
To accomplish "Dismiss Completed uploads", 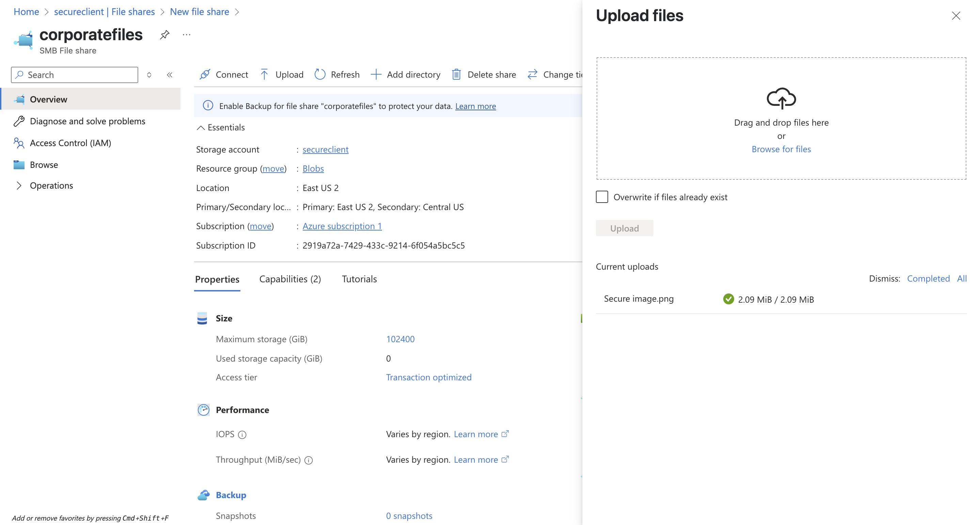I will pyautogui.click(x=928, y=279).
